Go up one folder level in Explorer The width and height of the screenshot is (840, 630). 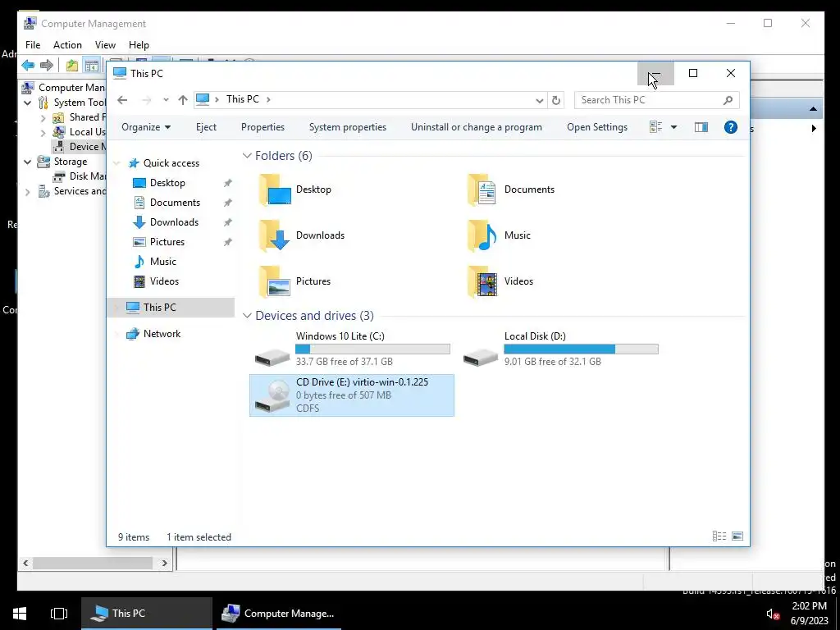pyautogui.click(x=183, y=100)
